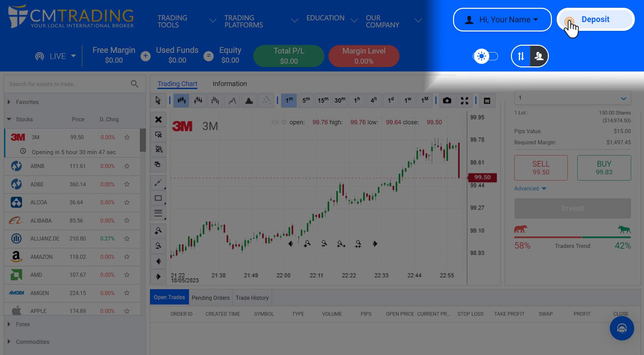Star AMGEN as a favorite

pos(127,293)
